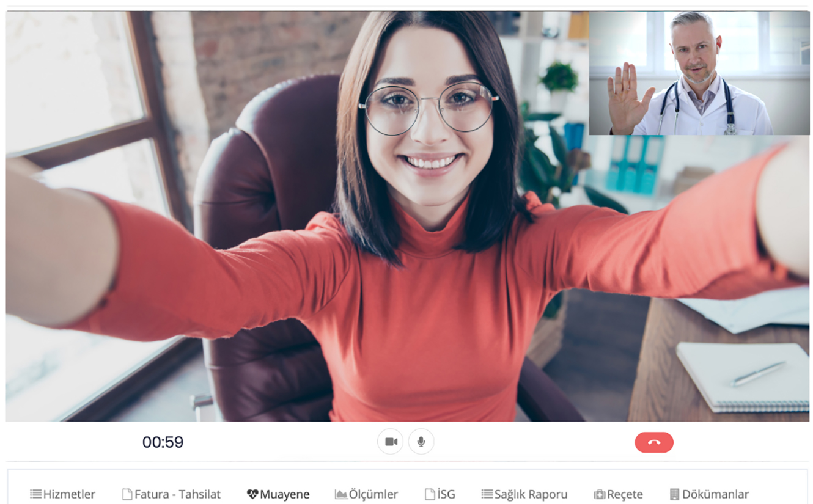
Task: Click the file icon beside İSG
Action: pyautogui.click(x=430, y=494)
